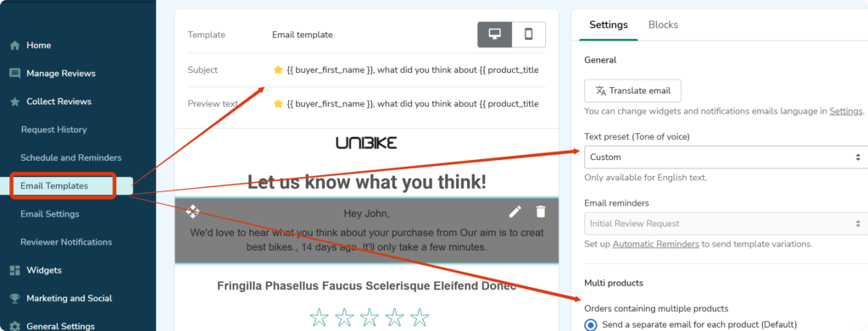Click the General Settings gear icon
Viewport: 868px width, 331px height.
[15, 326]
